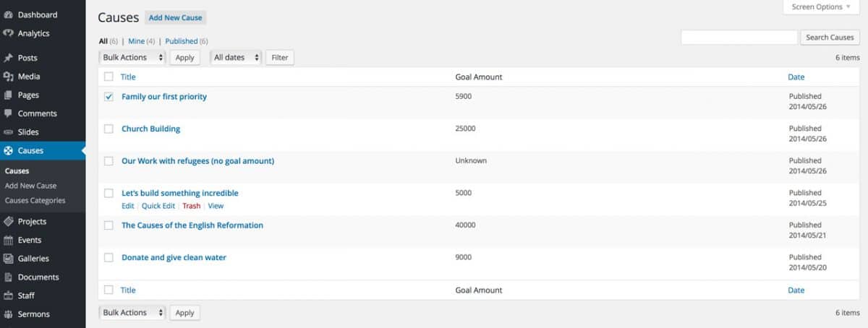Click Goal Amount value 25000

(x=465, y=129)
